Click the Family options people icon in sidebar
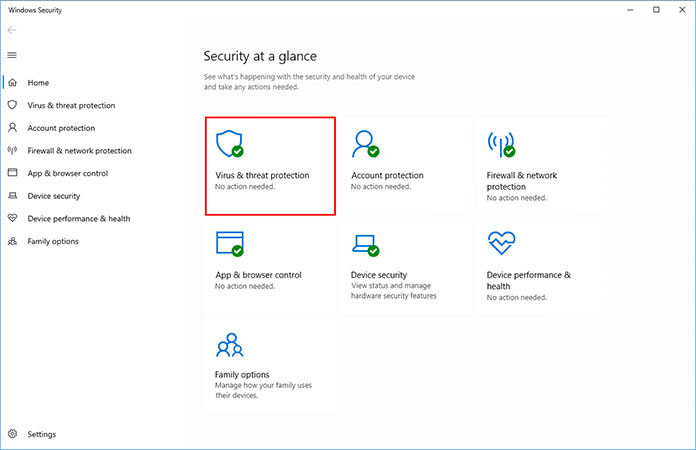The width and height of the screenshot is (696, 450). click(x=12, y=241)
